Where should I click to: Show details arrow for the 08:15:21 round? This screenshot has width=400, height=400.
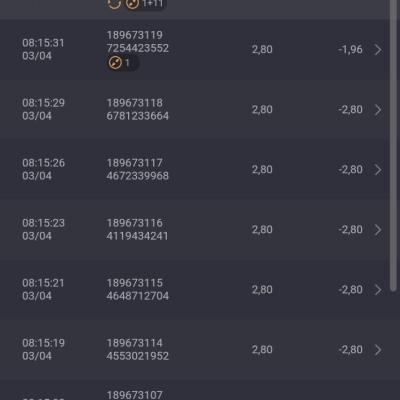coord(378,290)
